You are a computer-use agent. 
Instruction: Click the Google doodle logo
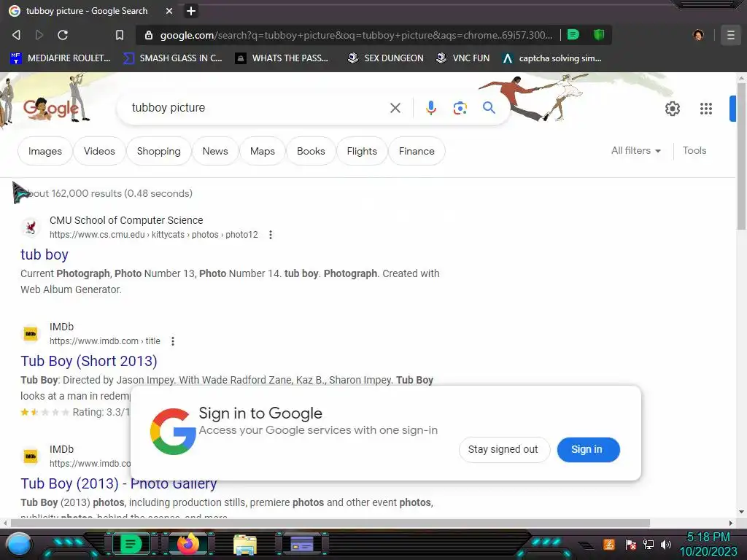point(51,109)
